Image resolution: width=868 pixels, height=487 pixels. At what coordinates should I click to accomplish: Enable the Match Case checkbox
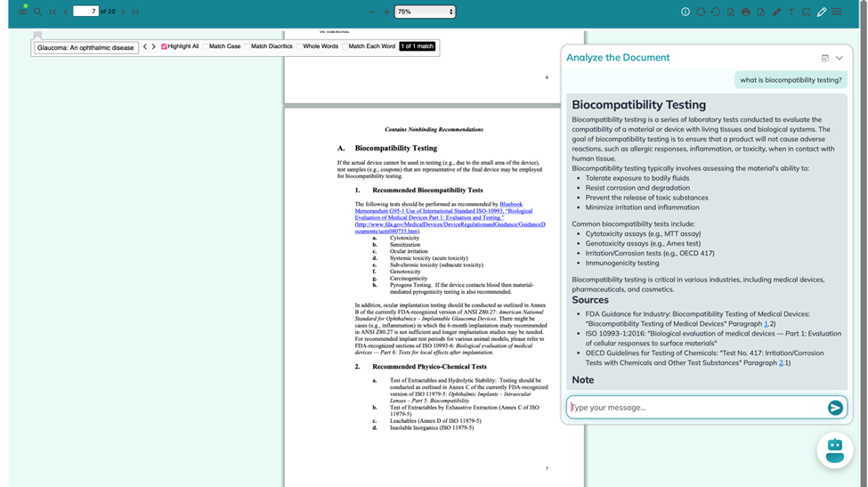coord(206,46)
